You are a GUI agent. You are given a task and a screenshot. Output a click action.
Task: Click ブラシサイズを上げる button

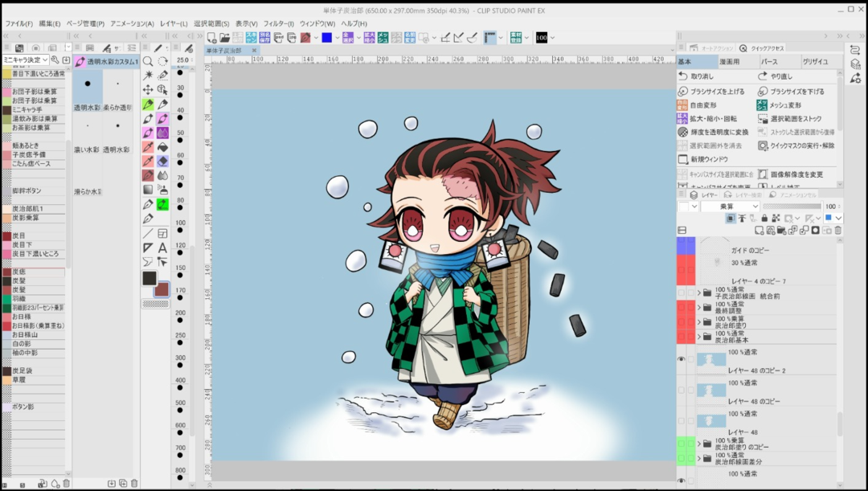coord(712,92)
